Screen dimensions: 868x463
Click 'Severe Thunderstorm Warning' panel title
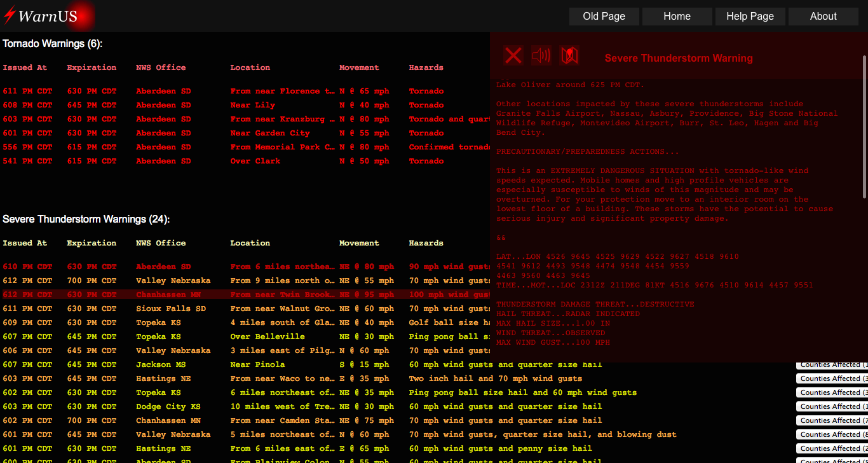pyautogui.click(x=679, y=59)
